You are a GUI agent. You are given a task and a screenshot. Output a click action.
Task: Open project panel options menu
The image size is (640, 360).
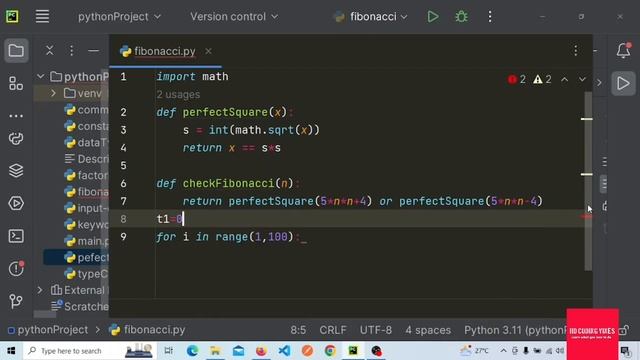[x=71, y=51]
